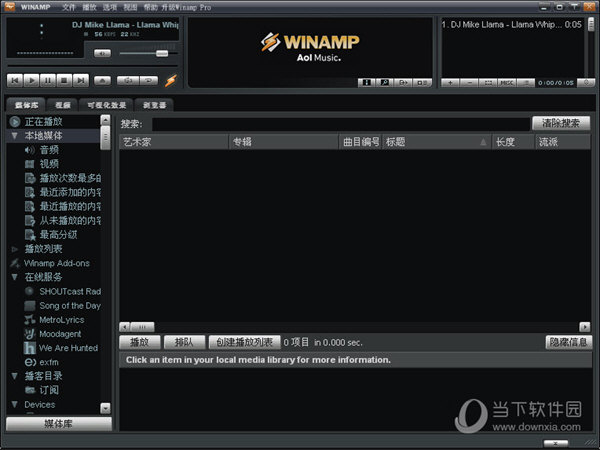Open the 帮助 menu

click(x=150, y=7)
